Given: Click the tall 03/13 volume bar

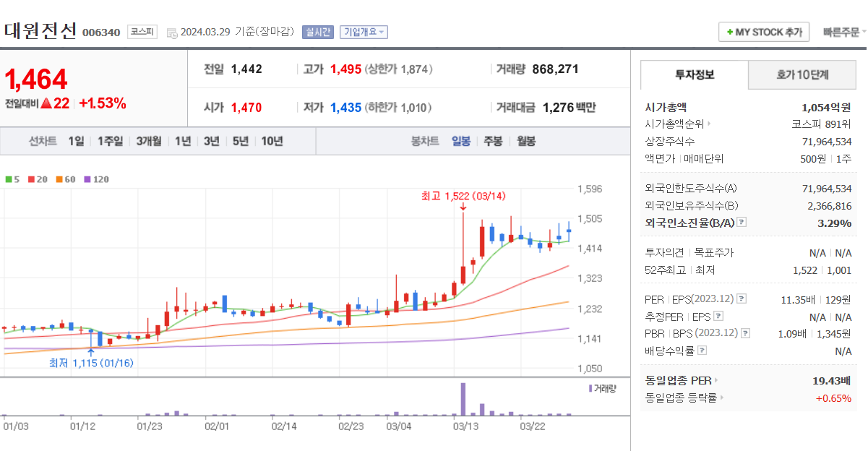Looking at the screenshot, I should 463,399.
